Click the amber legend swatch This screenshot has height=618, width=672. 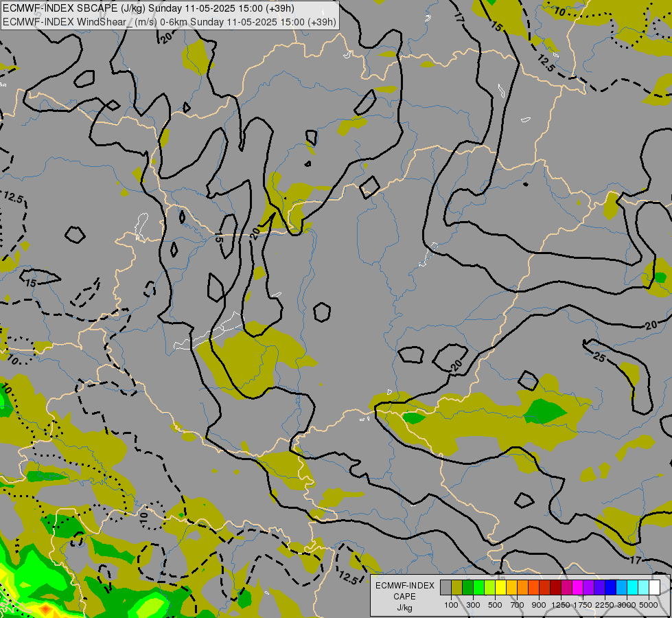pos(511,587)
